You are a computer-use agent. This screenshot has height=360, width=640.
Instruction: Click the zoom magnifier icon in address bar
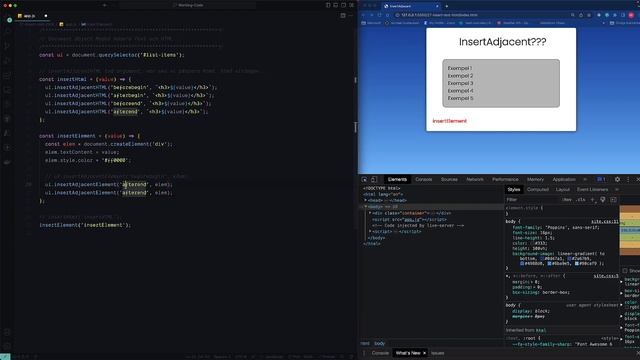573,15
